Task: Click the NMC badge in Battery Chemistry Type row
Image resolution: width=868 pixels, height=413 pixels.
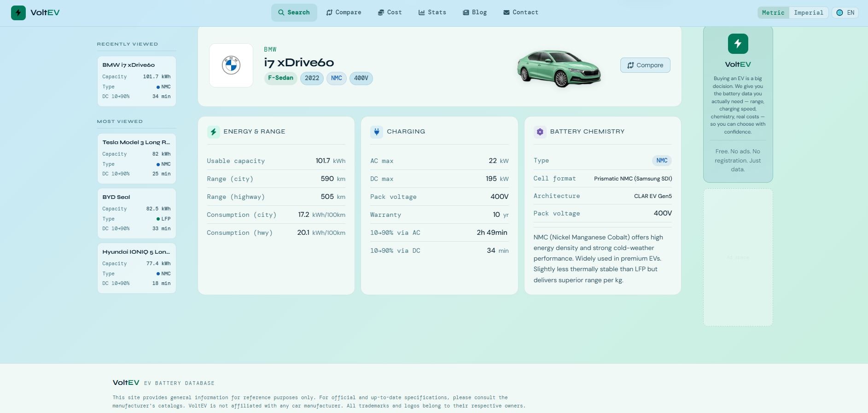Action: 662,161
